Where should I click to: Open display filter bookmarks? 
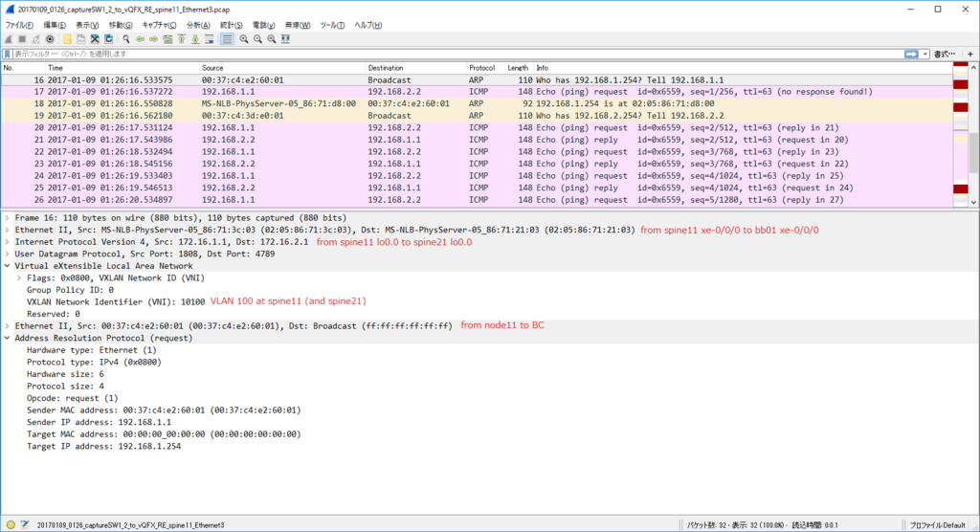[8, 55]
